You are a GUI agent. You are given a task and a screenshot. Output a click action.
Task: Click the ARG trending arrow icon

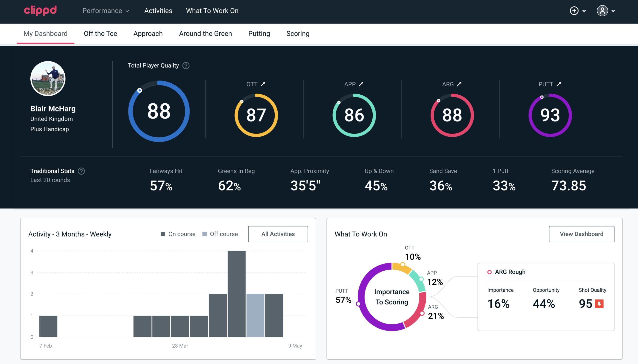pos(461,84)
